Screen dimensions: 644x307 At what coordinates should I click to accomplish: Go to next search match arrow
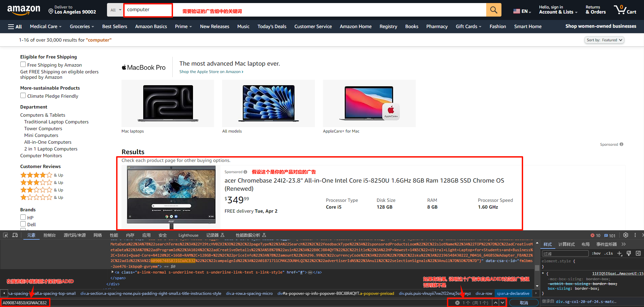click(x=502, y=303)
